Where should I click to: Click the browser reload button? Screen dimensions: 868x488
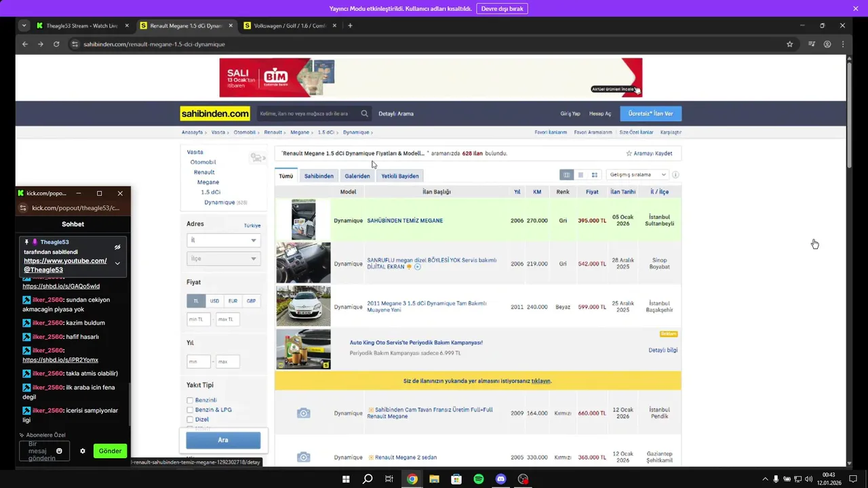click(56, 44)
